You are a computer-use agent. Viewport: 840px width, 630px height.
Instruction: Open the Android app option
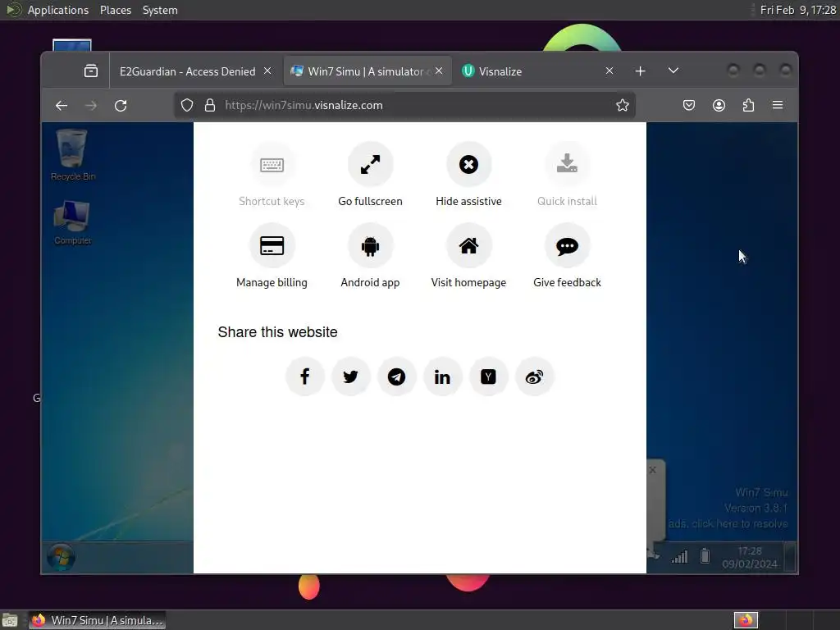pos(370,256)
